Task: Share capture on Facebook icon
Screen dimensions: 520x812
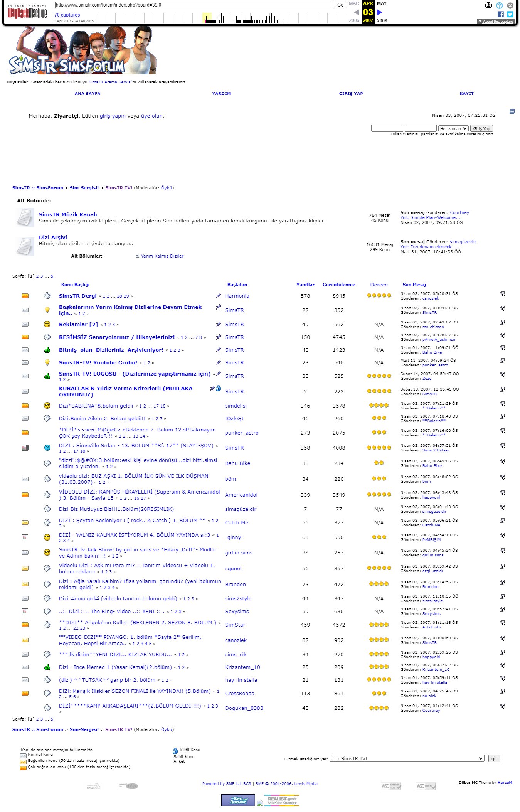Action: pyautogui.click(x=501, y=14)
